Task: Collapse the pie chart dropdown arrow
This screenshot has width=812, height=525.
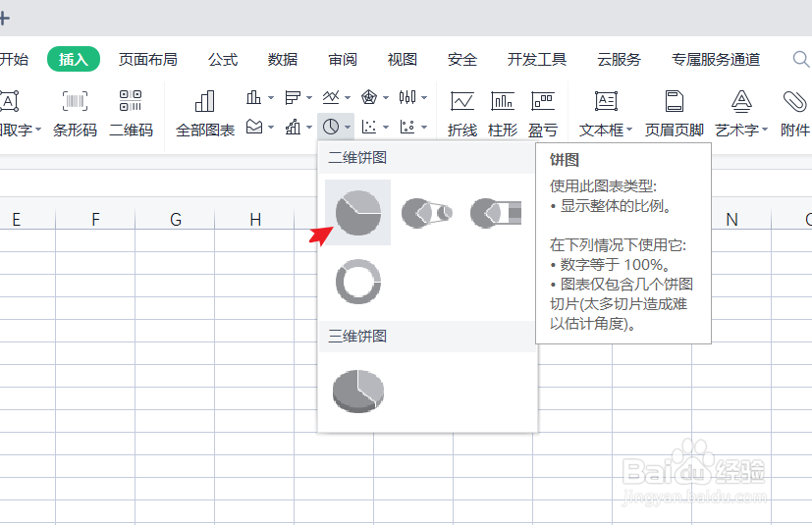Action: coord(348,127)
